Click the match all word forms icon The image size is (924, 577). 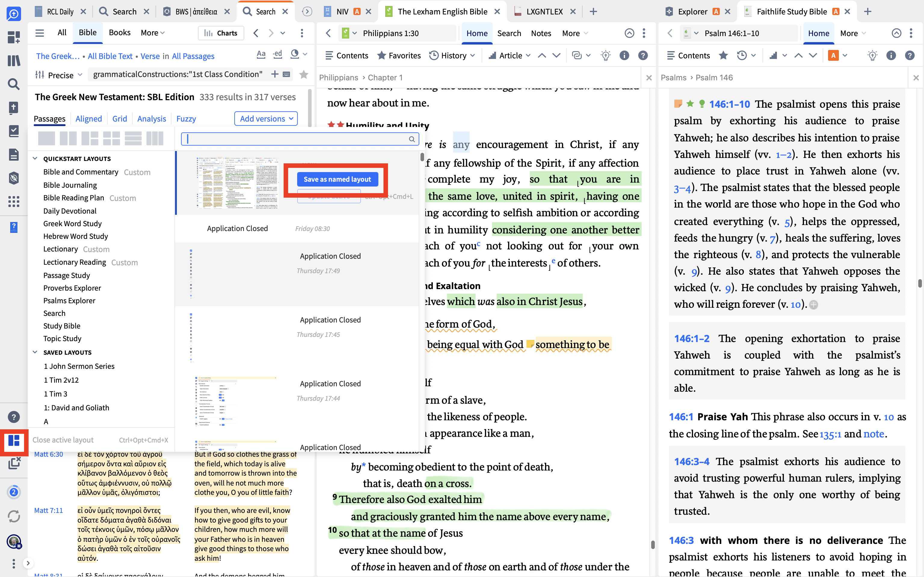[278, 54]
